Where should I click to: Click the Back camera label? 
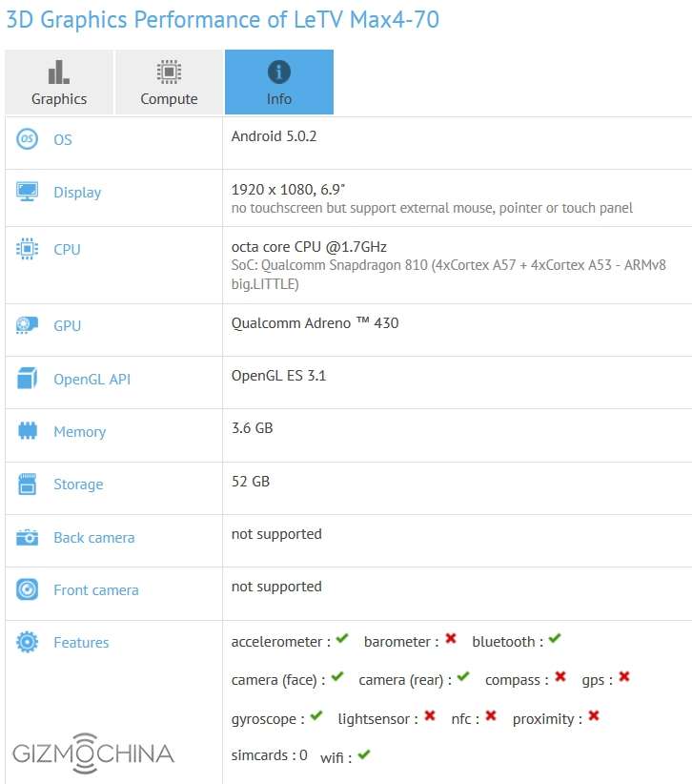[94, 538]
